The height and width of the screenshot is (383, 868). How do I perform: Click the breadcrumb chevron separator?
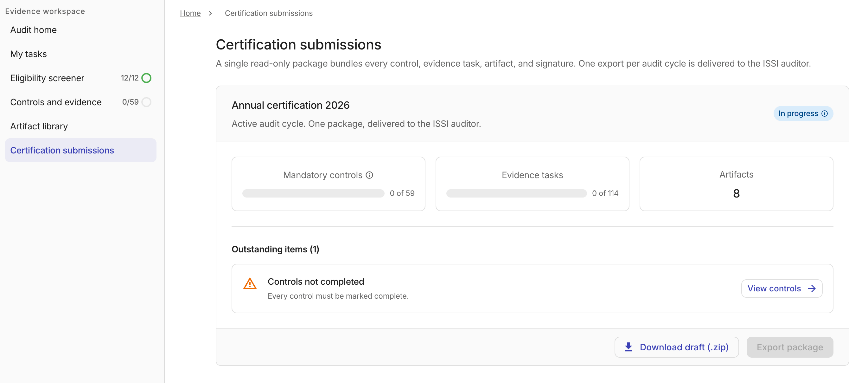(210, 13)
